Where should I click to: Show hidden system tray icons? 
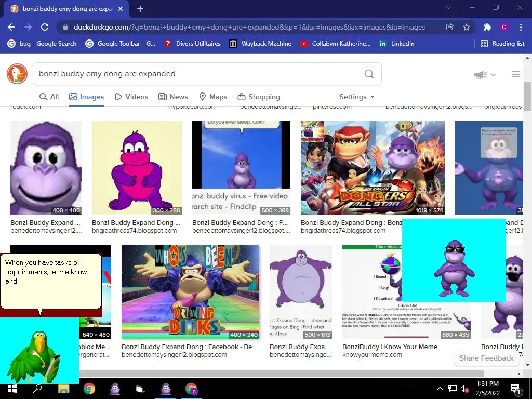pos(440,389)
